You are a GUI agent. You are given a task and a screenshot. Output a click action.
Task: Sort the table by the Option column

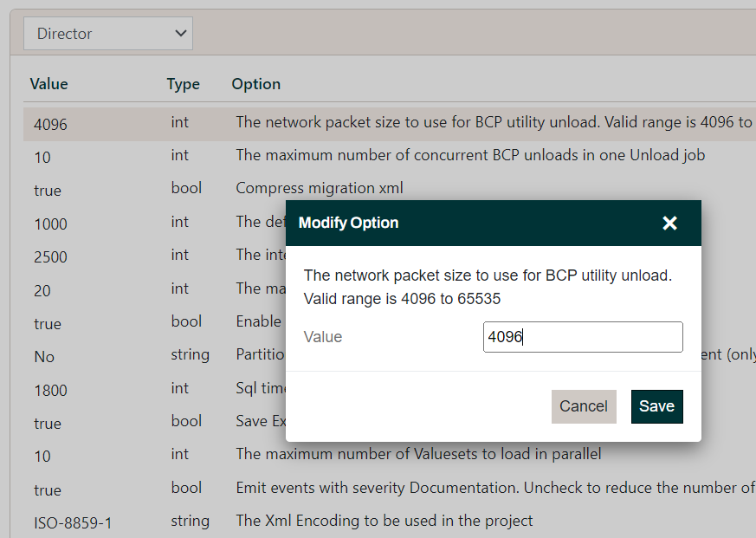click(255, 84)
